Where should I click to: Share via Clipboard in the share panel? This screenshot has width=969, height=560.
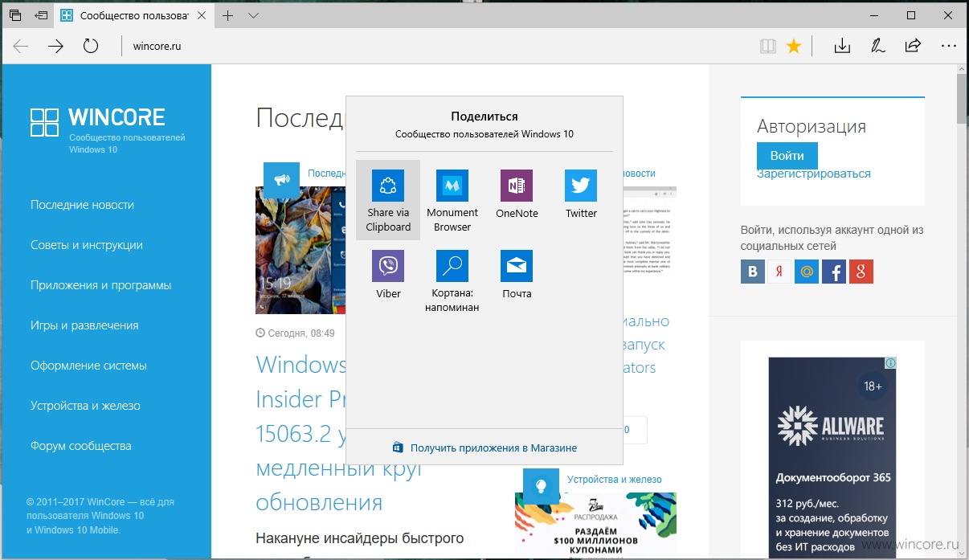pyautogui.click(x=388, y=200)
